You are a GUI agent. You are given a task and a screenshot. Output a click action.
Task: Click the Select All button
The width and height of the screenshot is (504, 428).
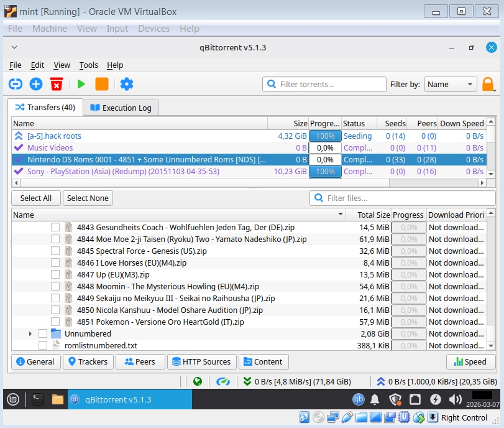click(x=35, y=198)
